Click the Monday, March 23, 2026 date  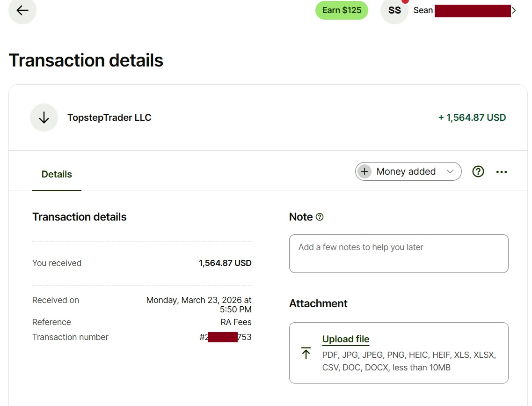[x=199, y=305]
